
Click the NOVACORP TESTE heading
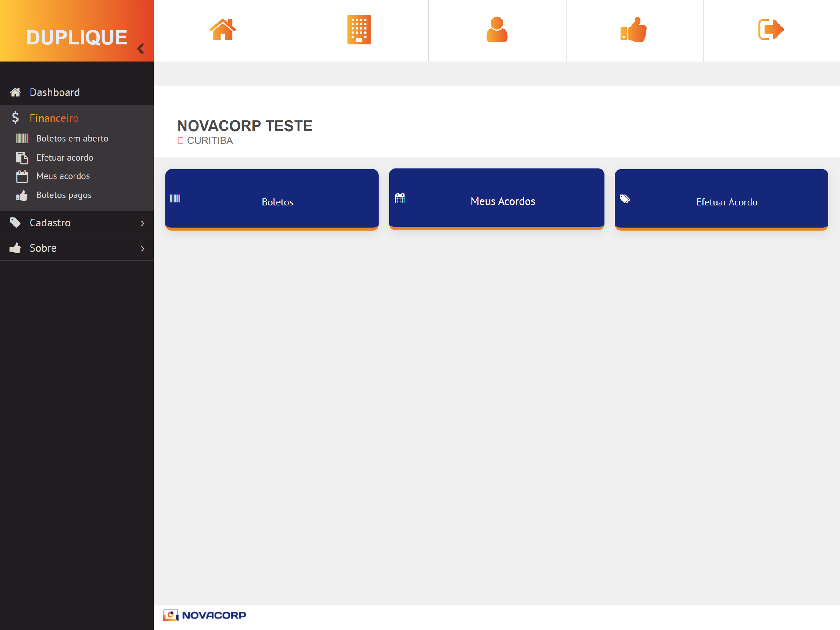(245, 126)
